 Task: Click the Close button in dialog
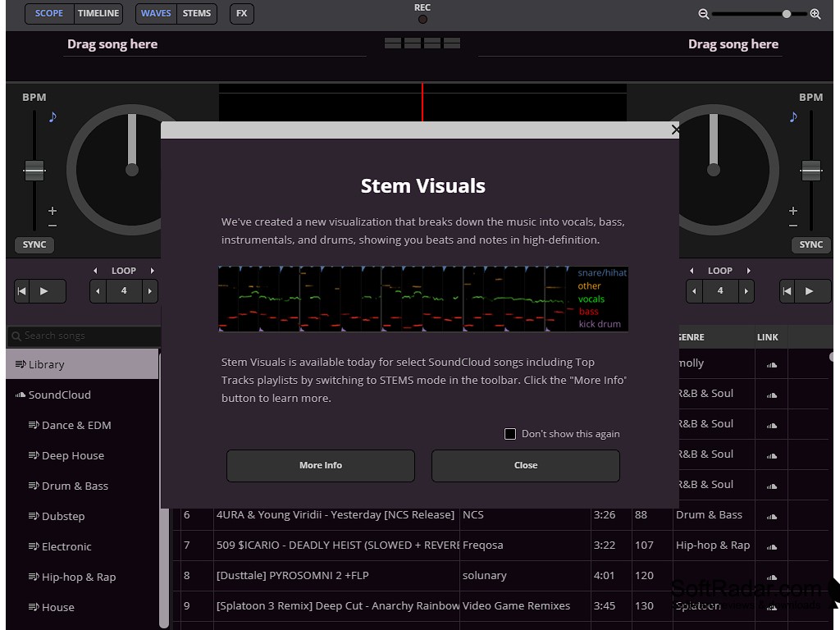click(526, 465)
